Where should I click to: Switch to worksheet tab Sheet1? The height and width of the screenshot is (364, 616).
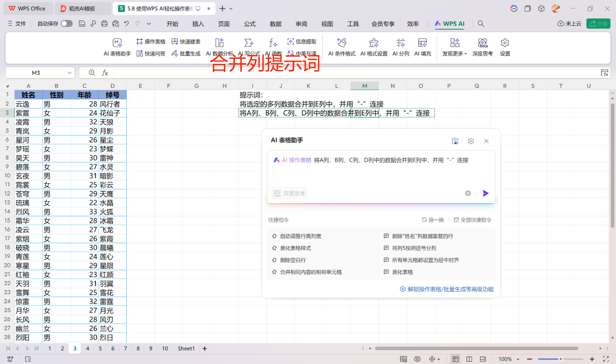click(186, 348)
